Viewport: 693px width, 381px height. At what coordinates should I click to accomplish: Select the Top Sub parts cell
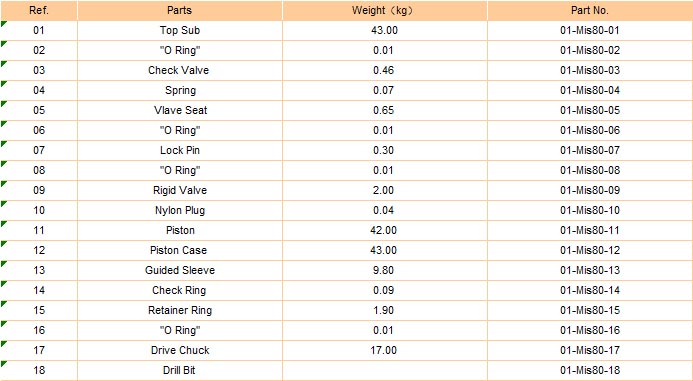pos(180,30)
